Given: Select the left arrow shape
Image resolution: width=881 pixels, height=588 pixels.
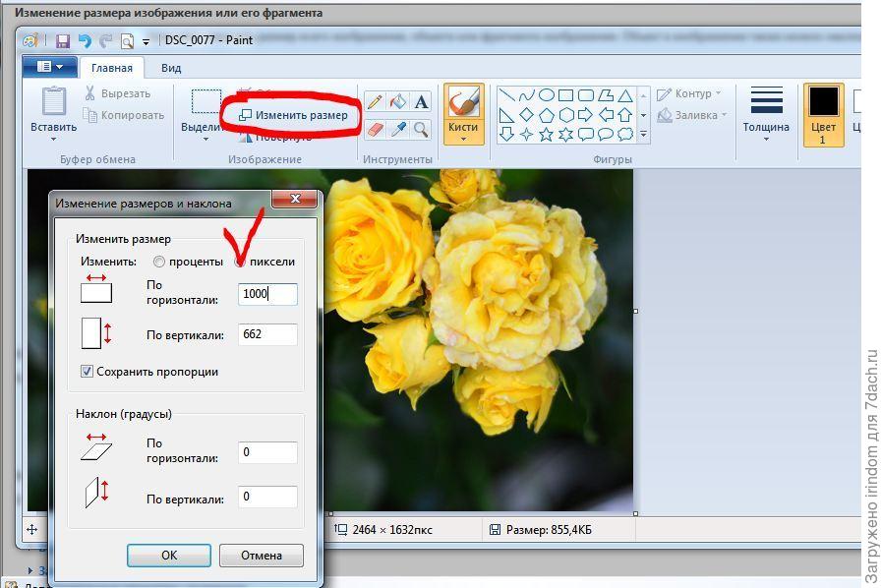Looking at the screenshot, I should (x=605, y=115).
